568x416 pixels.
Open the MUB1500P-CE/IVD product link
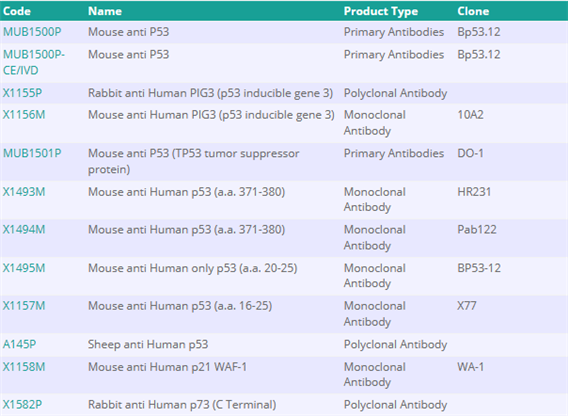coord(34,62)
